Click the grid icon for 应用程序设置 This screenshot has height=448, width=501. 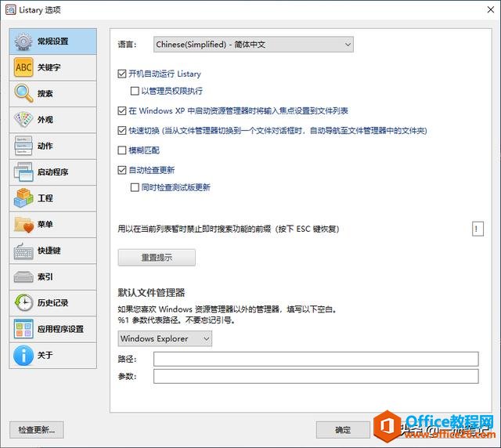point(23,329)
